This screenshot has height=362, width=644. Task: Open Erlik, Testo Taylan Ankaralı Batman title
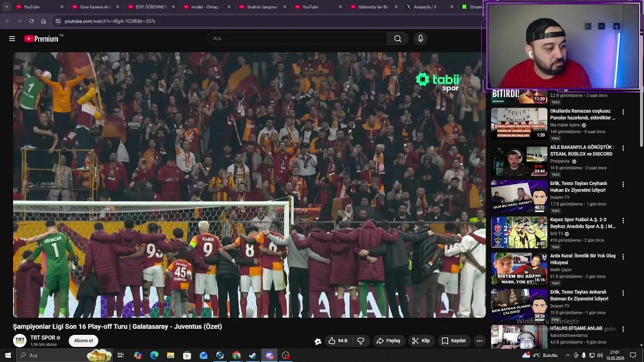579,295
